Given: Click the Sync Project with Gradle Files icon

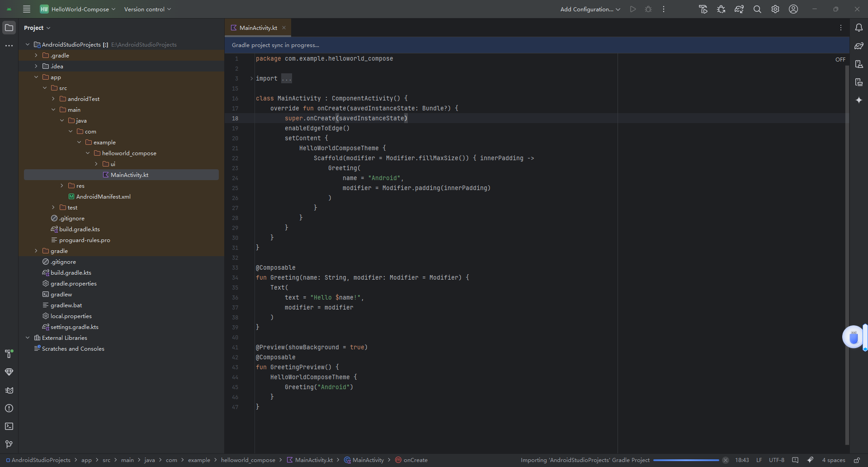Looking at the screenshot, I should (739, 9).
